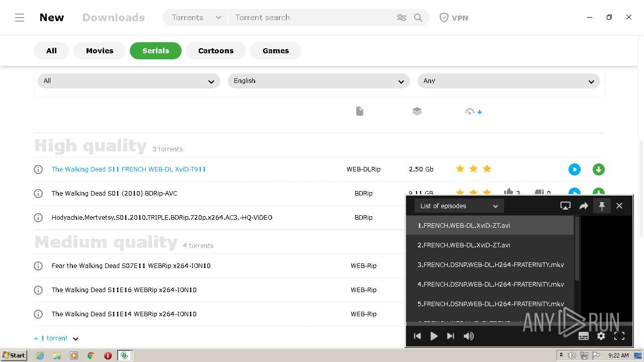
Task: Select the All category tab
Action: pyautogui.click(x=51, y=51)
